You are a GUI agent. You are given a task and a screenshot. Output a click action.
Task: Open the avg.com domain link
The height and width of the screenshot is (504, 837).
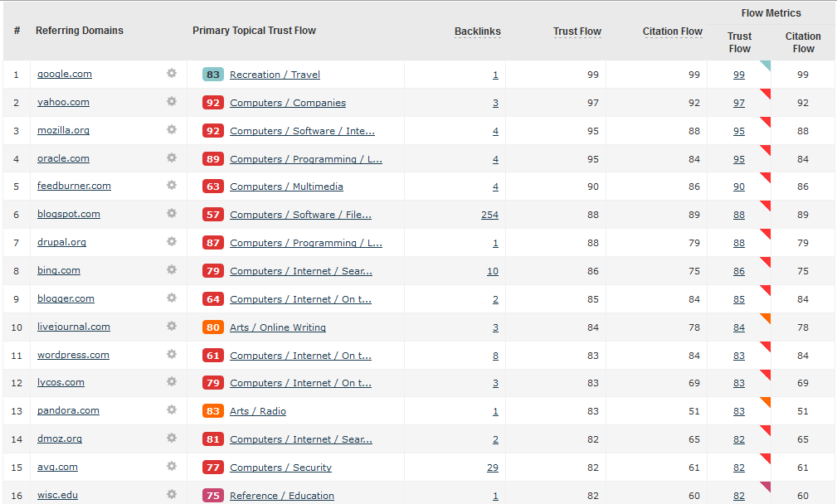point(57,467)
